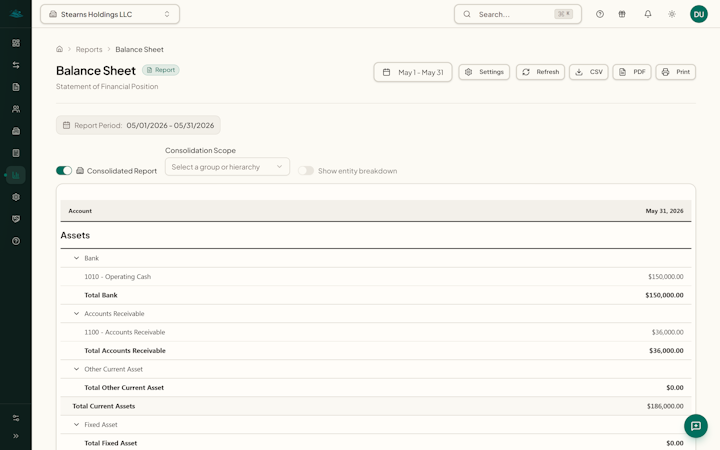Go to home via breadcrumb house icon

[x=59, y=49]
